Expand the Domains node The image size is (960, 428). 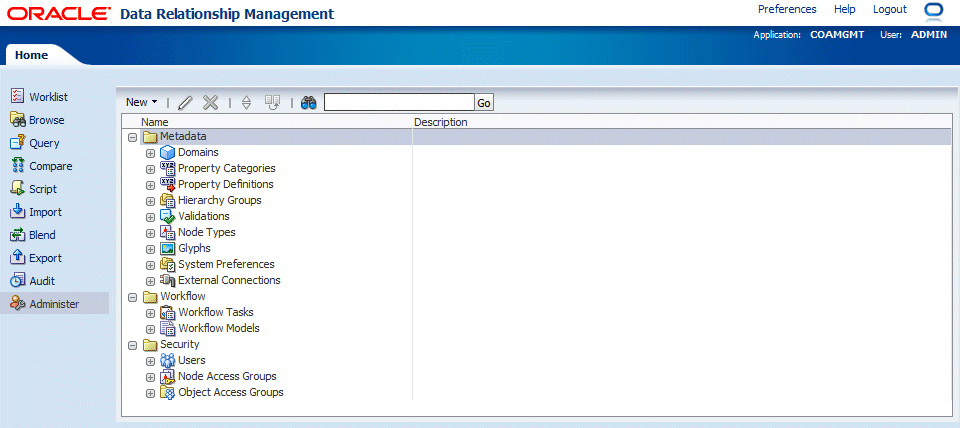click(x=151, y=153)
